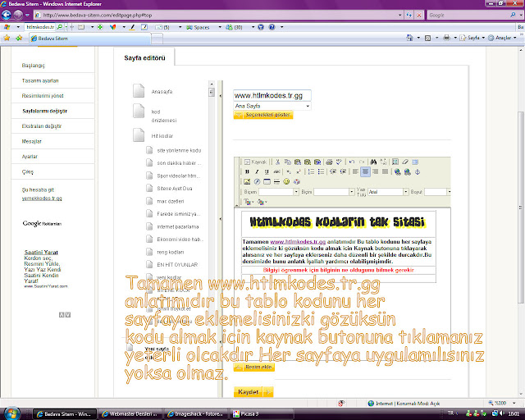Click the Copy icon in editor toolbar

click(287, 162)
